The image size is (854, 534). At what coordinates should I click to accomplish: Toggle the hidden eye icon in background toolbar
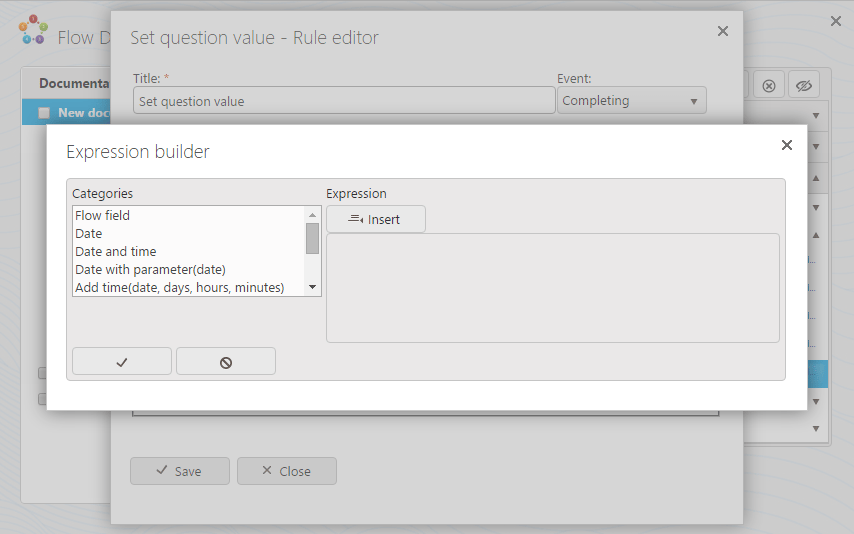coord(804,86)
